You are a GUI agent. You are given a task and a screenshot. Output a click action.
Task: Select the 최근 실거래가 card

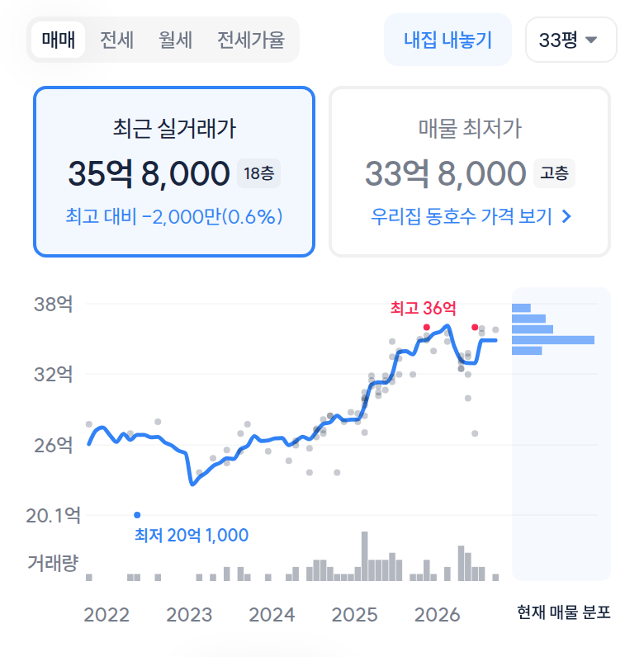174,172
